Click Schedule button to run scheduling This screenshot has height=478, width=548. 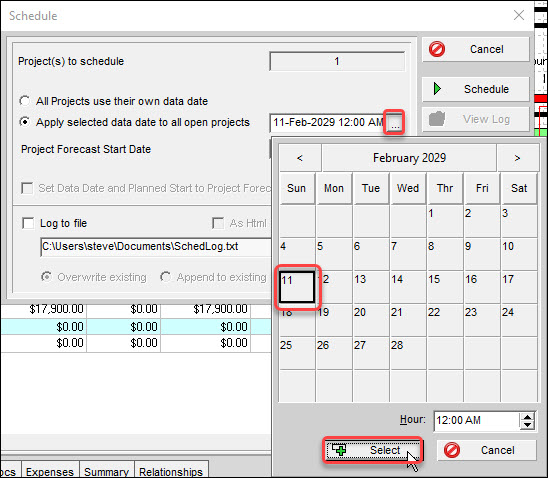476,89
